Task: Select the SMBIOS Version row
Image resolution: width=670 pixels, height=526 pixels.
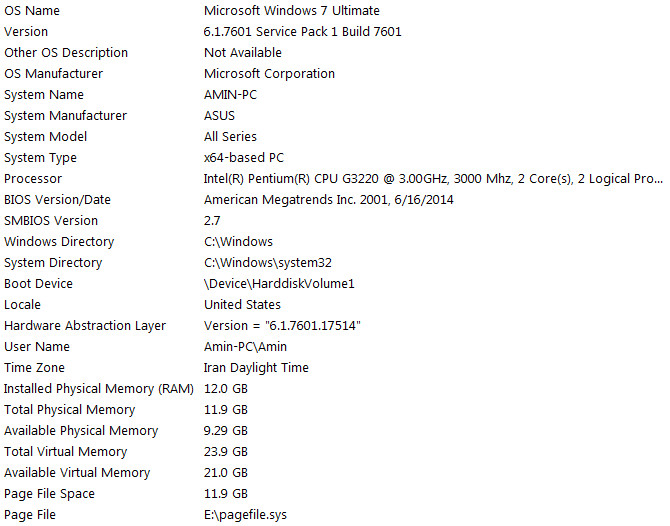Action: (335, 220)
